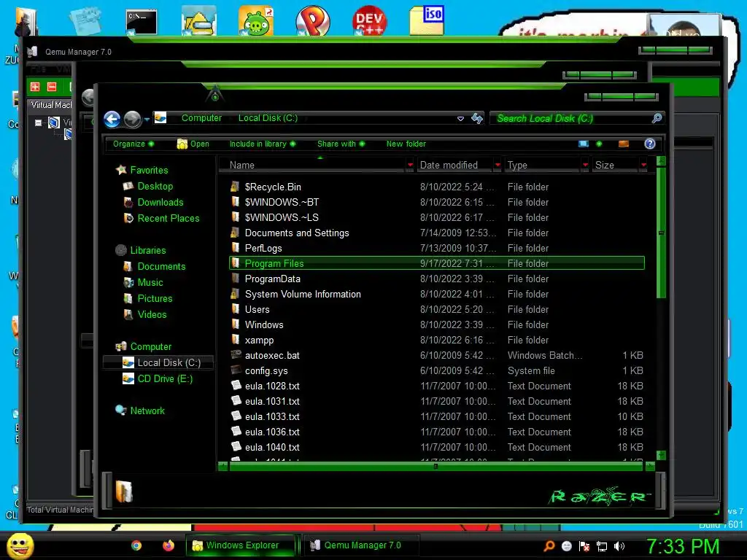Open the Include in library menu
The image size is (747, 560).
[263, 144]
